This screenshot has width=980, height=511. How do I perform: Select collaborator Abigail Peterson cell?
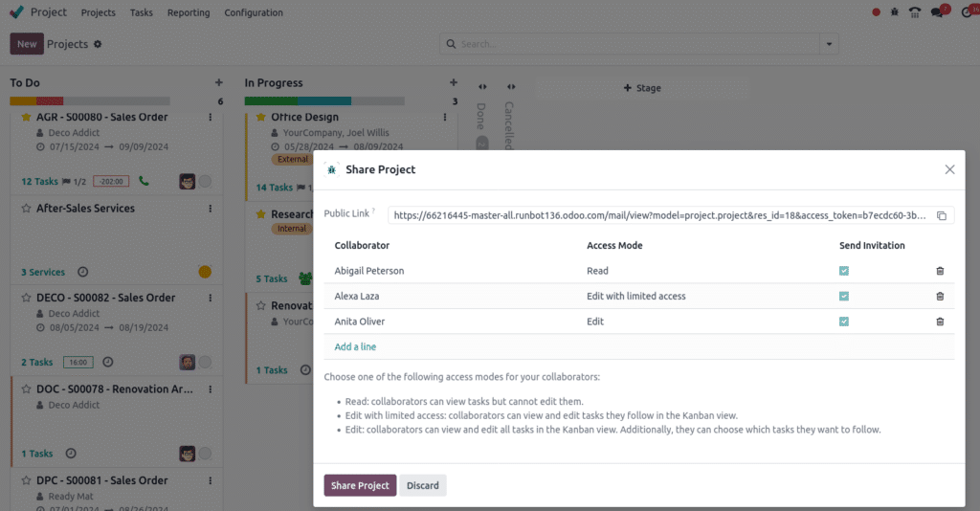369,271
